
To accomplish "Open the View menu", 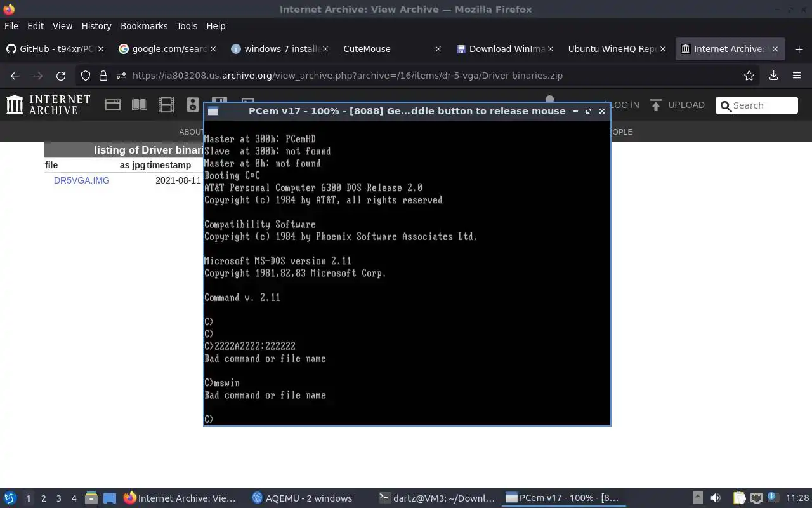I will click(62, 26).
